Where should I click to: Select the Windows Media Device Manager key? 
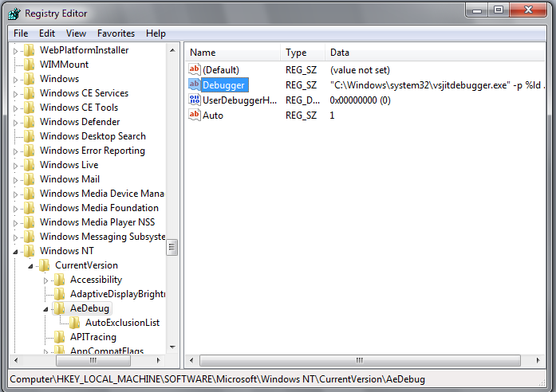[102, 194]
